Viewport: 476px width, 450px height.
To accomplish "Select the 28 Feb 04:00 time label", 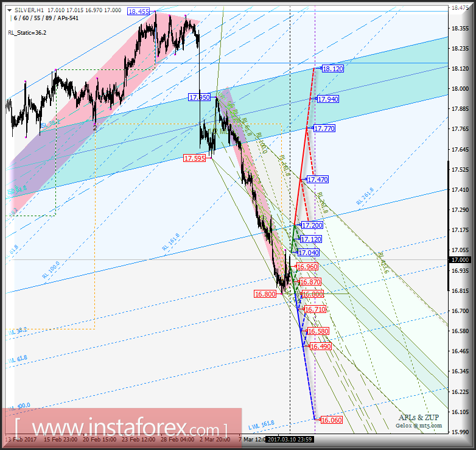I will 177,440.
